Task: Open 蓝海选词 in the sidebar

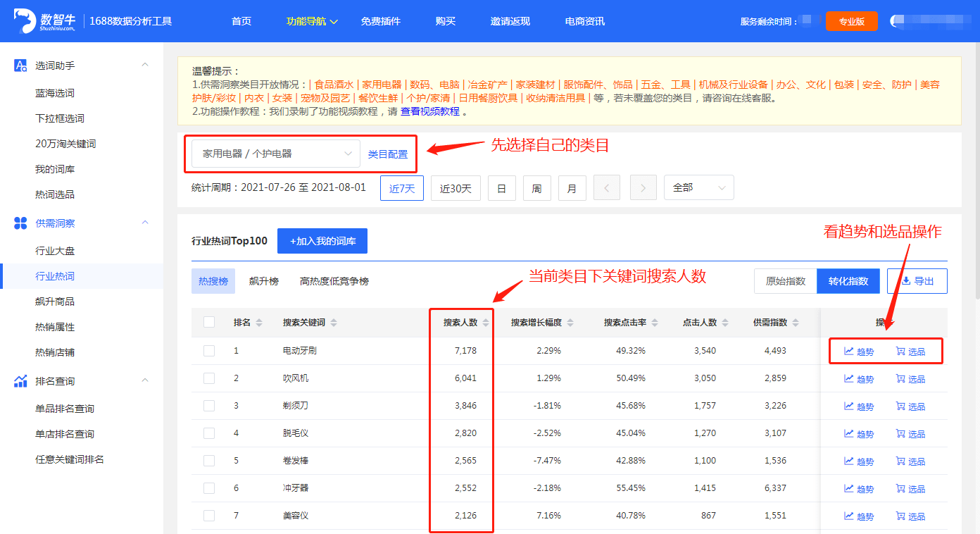Action: 55,93
